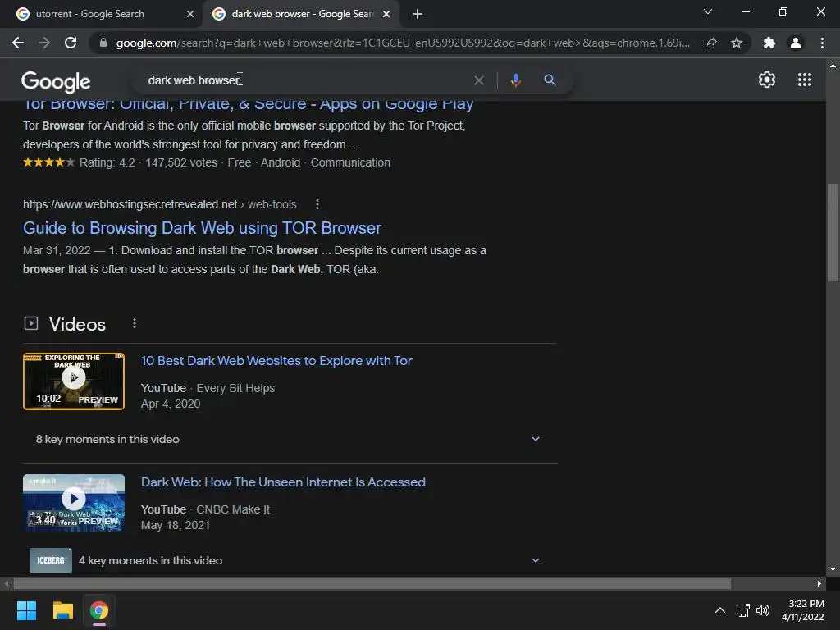Expand 4 key moments in this video
This screenshot has width=840, height=630.
pos(290,560)
